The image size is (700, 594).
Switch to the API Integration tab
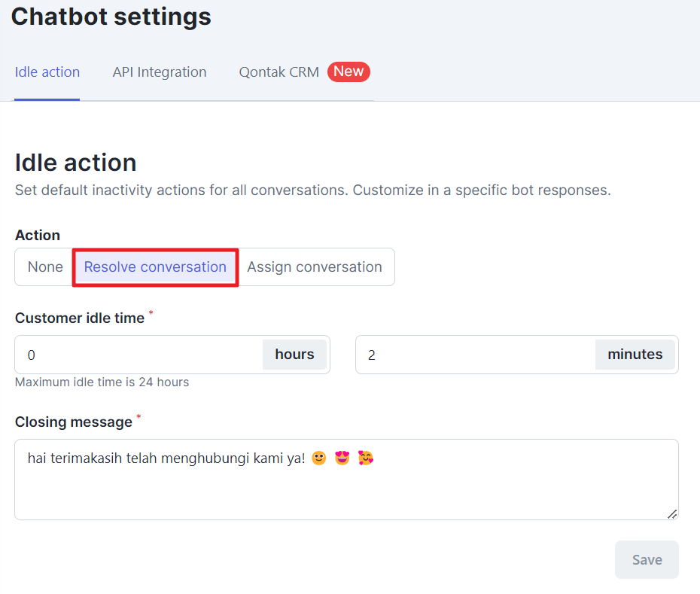[160, 72]
